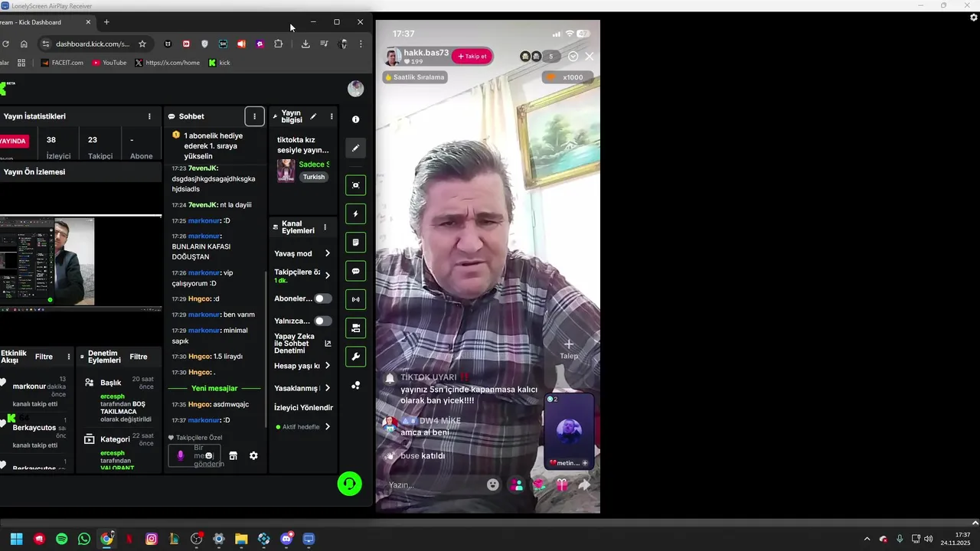Open the chat bubble sidebar icon
The width and height of the screenshot is (980, 551).
[x=355, y=271]
